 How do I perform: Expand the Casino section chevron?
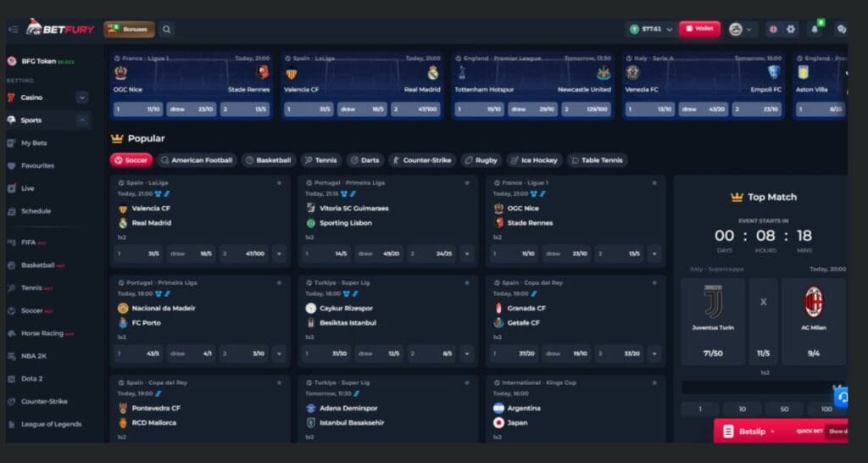(x=82, y=98)
